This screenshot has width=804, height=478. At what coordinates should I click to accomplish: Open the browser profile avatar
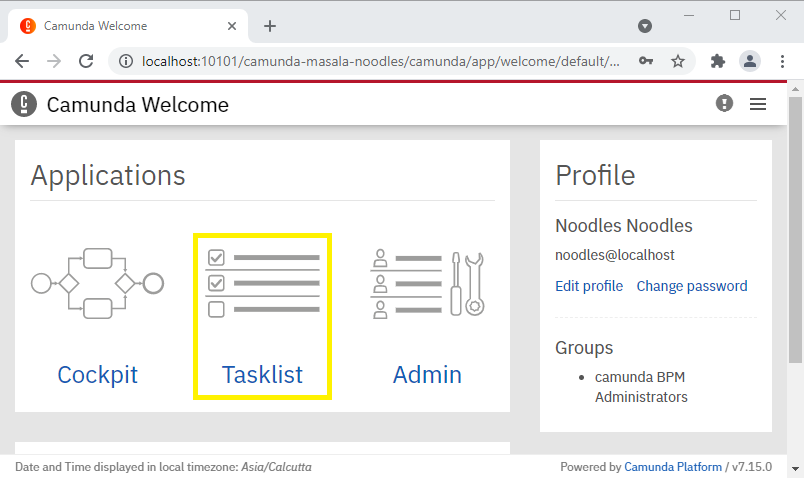[750, 62]
